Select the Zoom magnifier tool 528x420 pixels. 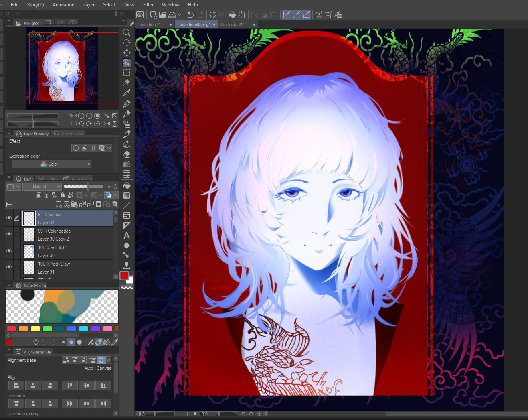tap(127, 32)
